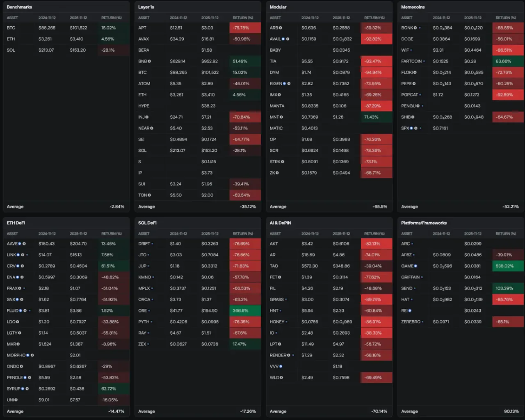The width and height of the screenshot is (525, 420).
Task: Click the chain badge next to BNB
Action: point(149,62)
